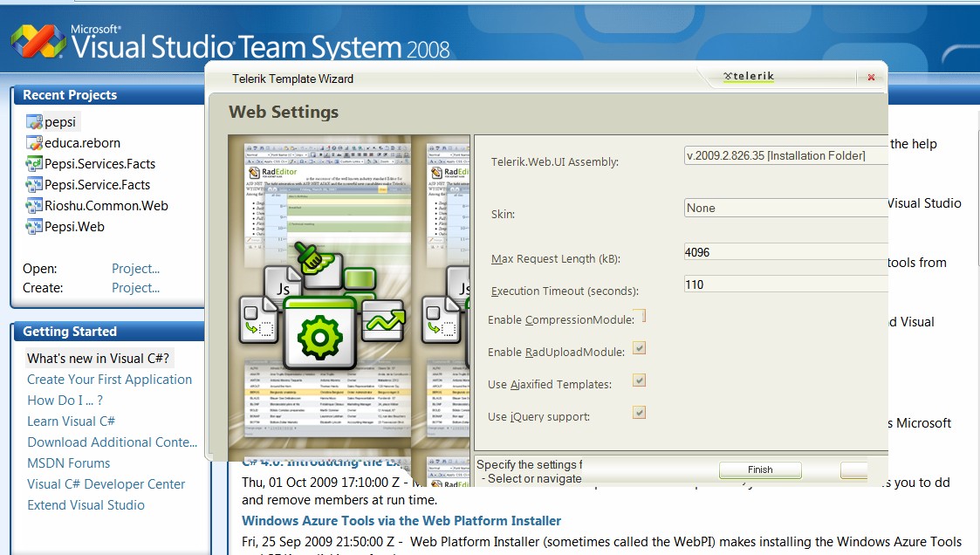Open Pepsi.Service.Facts recent project
Viewport: 980px width, 555px height.
[98, 184]
